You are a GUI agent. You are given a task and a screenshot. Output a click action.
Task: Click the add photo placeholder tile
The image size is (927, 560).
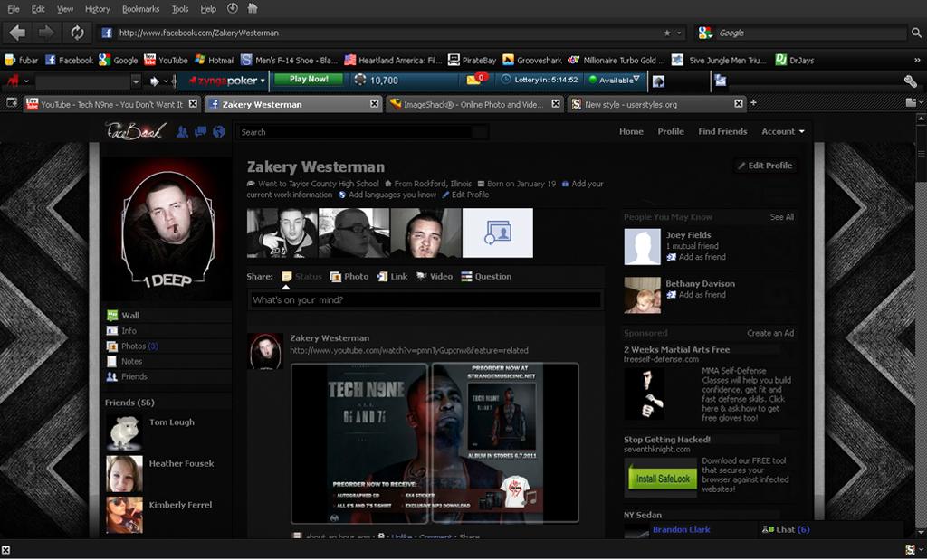click(x=498, y=233)
